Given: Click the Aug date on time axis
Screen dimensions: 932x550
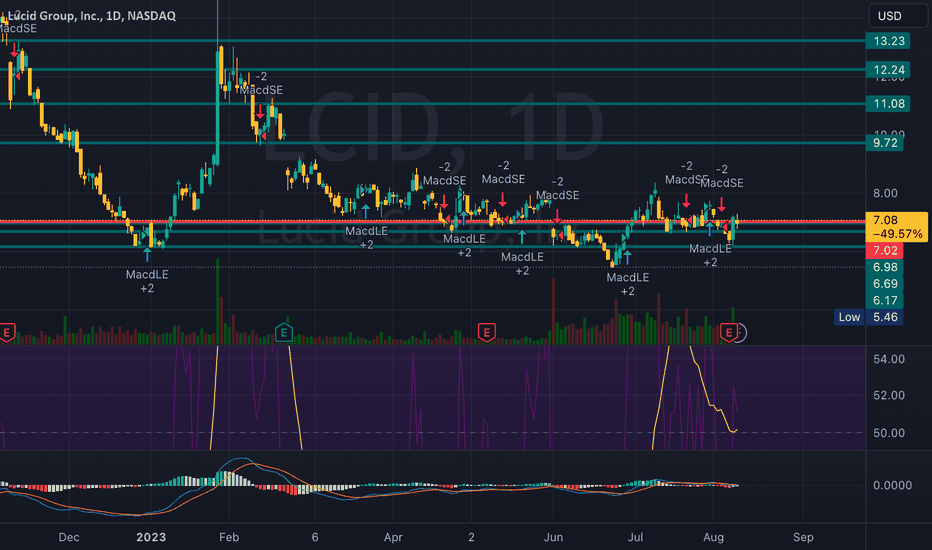Looking at the screenshot, I should coord(713,537).
